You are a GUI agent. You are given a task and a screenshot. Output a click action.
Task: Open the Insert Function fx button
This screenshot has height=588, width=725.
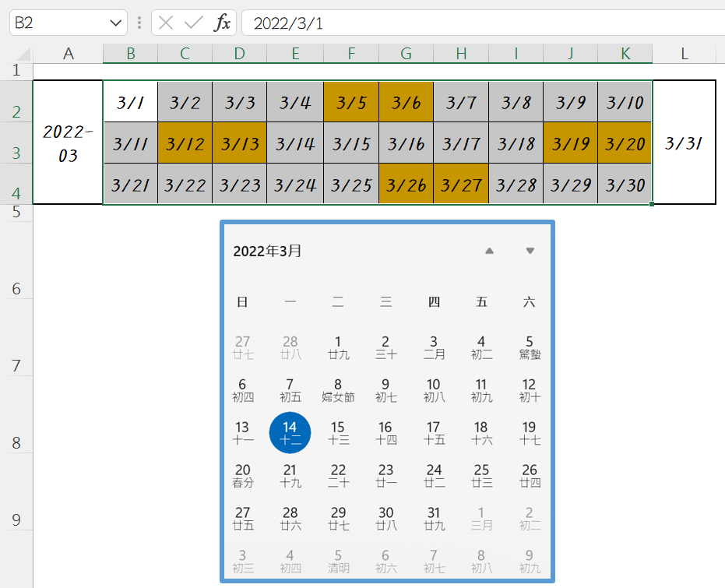(222, 22)
